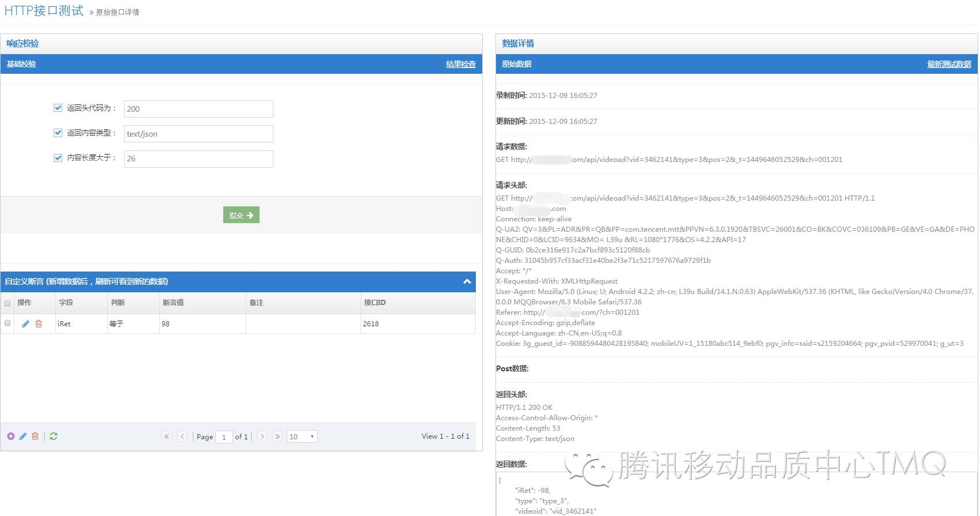Select the interface ID cell 2618
The width and height of the screenshot is (980, 516).
[418, 324]
